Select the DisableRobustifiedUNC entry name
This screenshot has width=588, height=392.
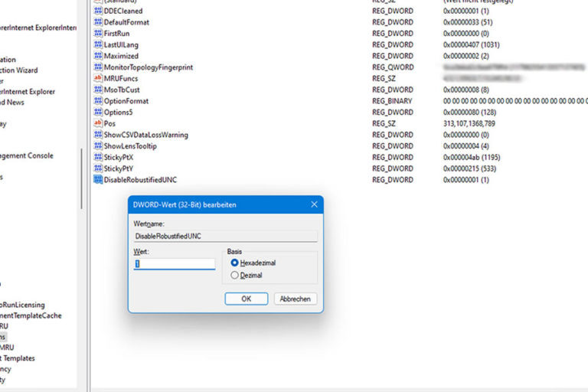coord(140,180)
